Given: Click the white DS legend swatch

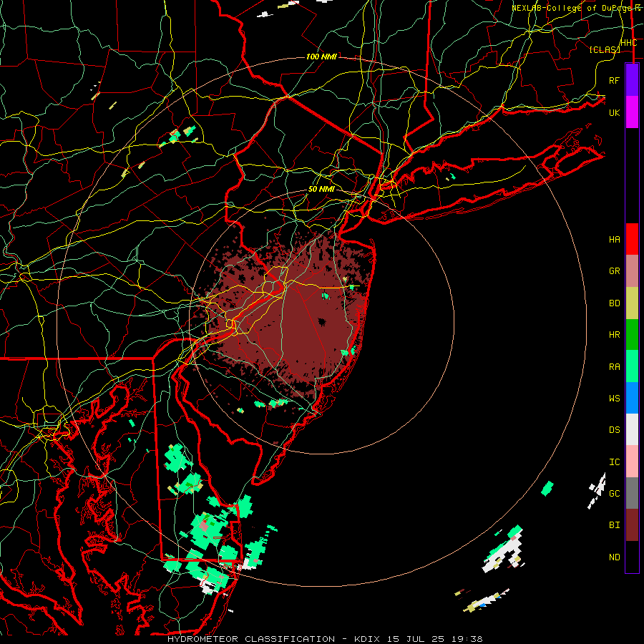Looking at the screenshot, I should click(x=632, y=429).
